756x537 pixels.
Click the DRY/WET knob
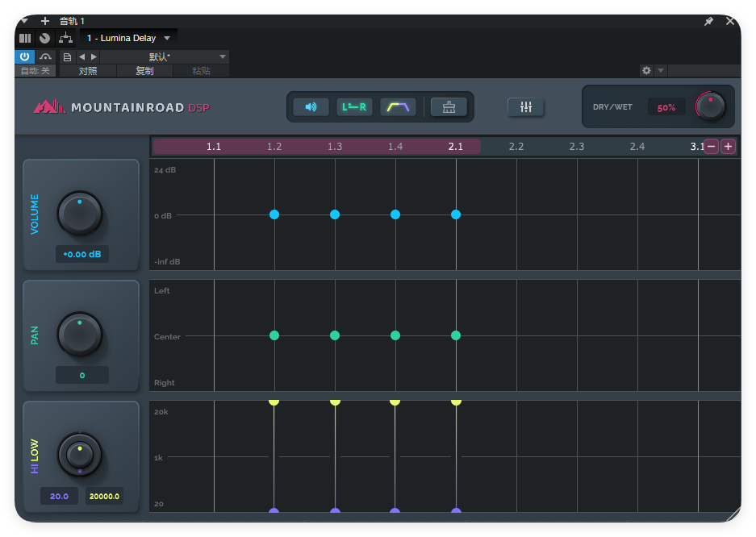(710, 106)
